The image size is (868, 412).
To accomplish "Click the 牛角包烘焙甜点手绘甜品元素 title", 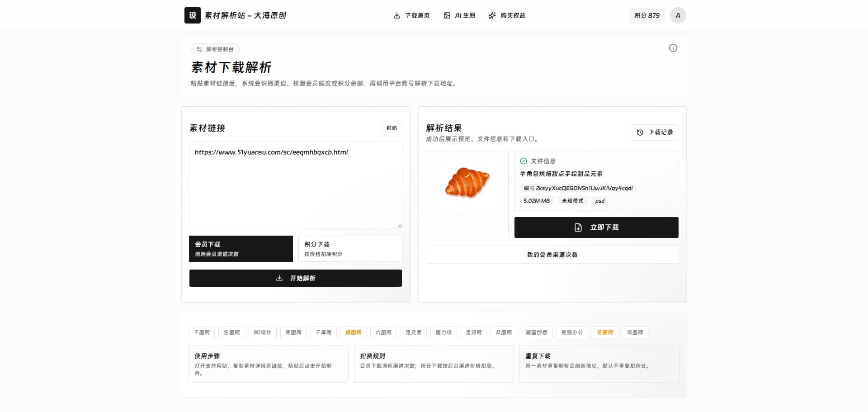I will (x=561, y=174).
